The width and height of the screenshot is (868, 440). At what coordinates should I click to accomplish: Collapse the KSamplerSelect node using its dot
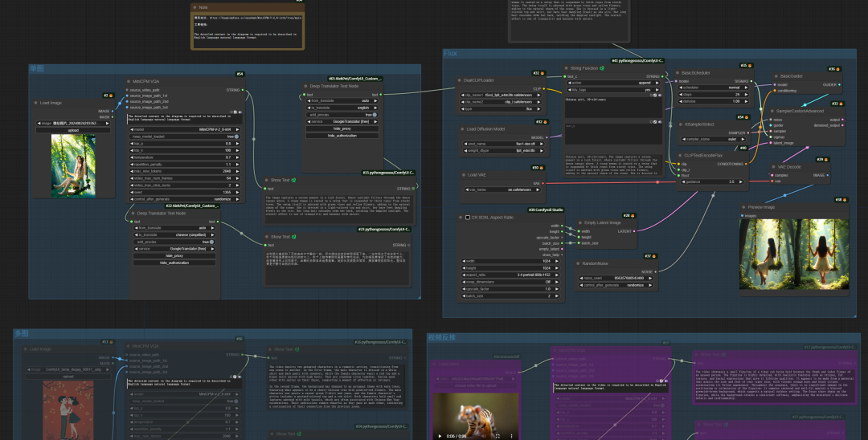681,124
